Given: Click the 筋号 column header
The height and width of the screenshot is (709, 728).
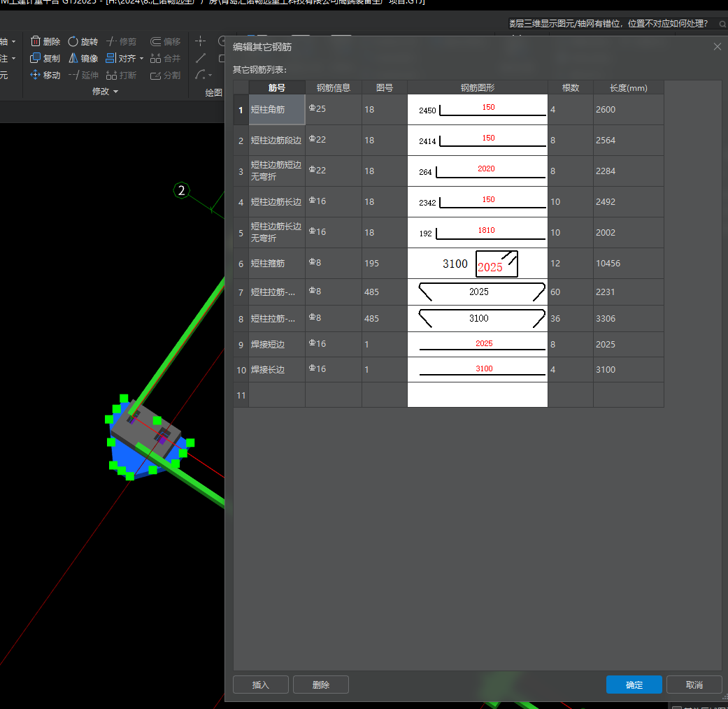Looking at the screenshot, I should (277, 88).
